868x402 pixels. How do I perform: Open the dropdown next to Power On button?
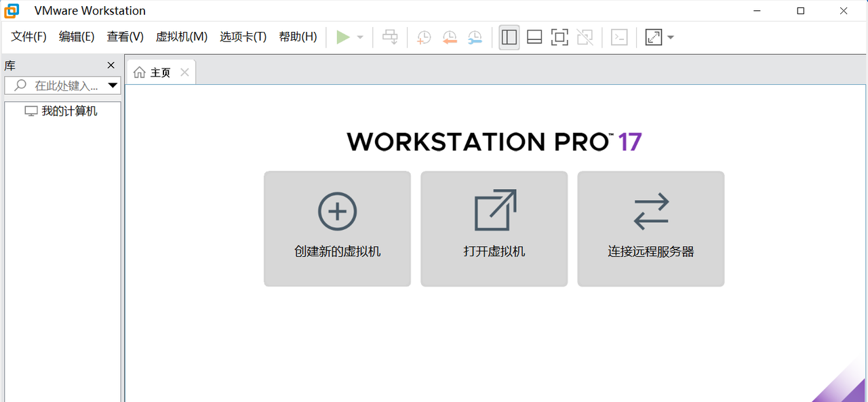358,37
